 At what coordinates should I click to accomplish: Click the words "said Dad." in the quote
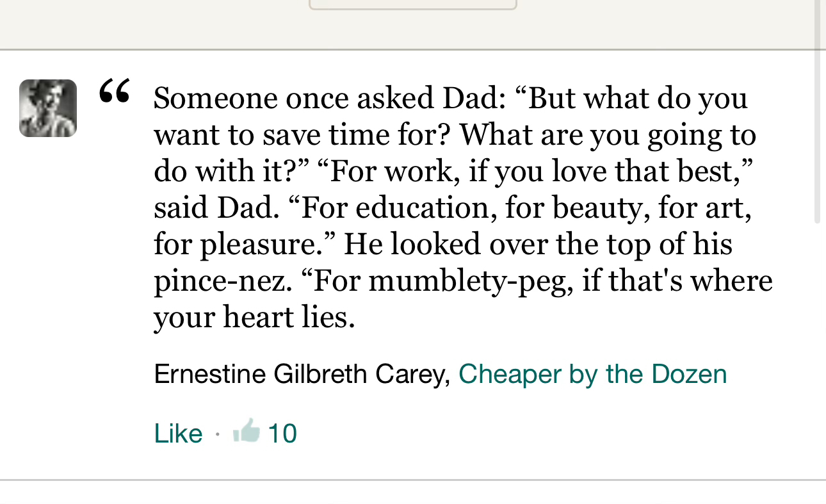(216, 208)
